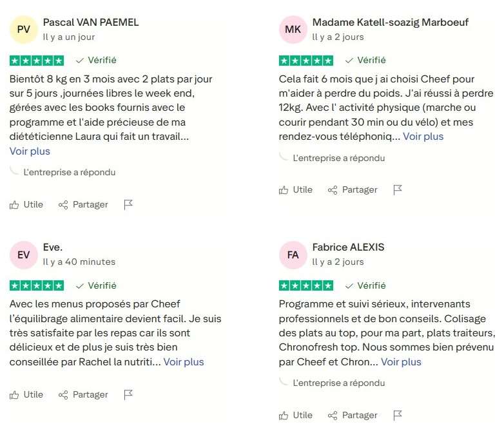Image resolution: width=504 pixels, height=433 pixels.
Task: Flag Fabrice ALEXIS's review
Action: tap(398, 416)
